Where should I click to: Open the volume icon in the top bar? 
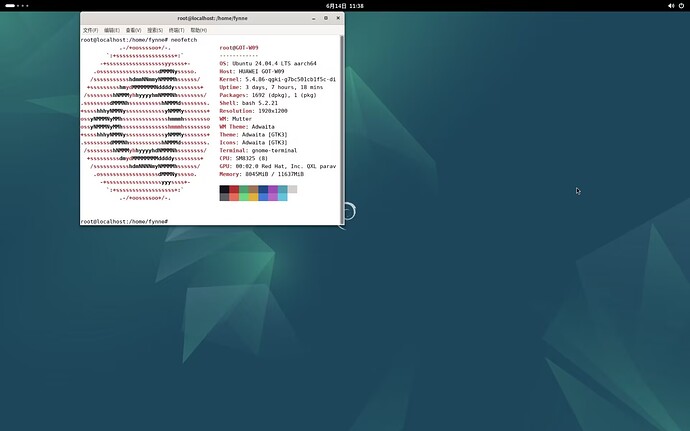coord(671,6)
